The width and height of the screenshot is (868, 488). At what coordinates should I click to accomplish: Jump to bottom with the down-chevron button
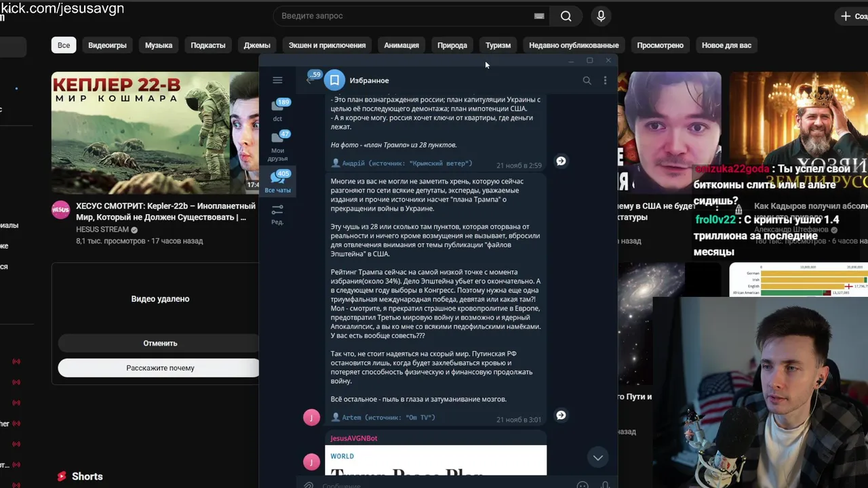tap(597, 457)
